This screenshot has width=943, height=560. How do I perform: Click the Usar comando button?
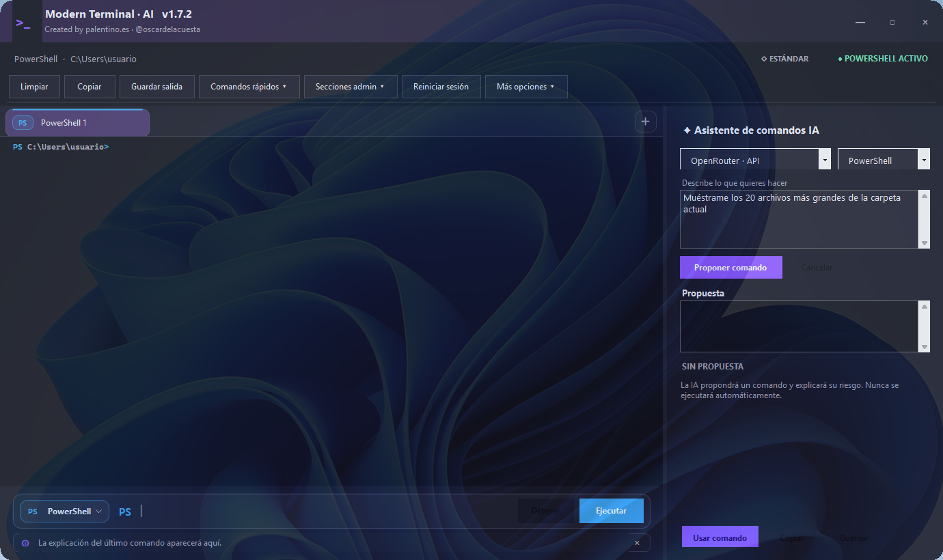(x=720, y=537)
